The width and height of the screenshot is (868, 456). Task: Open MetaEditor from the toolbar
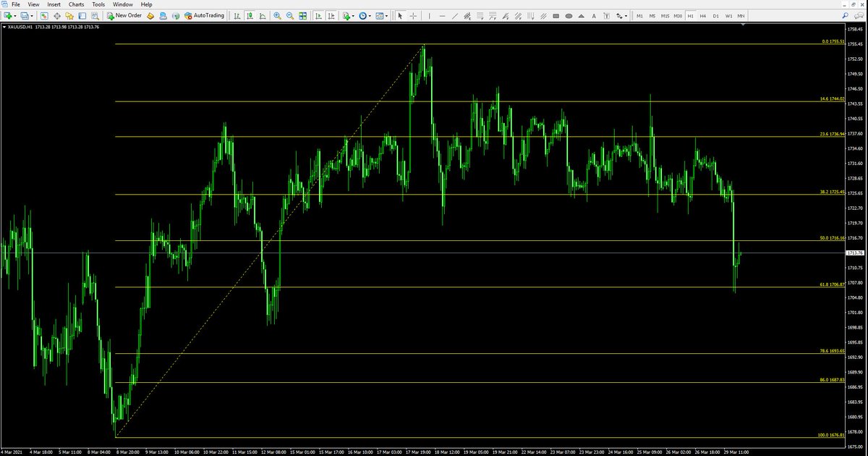150,15
